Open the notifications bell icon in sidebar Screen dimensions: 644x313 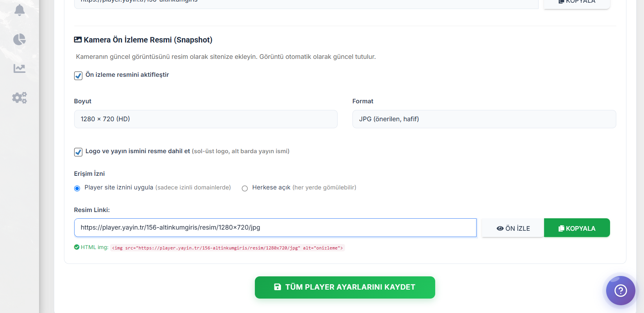tap(20, 10)
